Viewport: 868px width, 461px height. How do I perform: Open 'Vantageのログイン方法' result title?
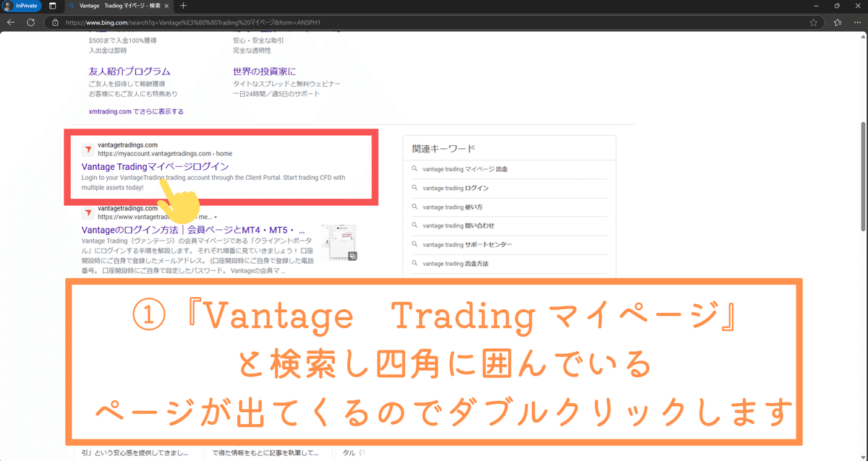tap(193, 230)
